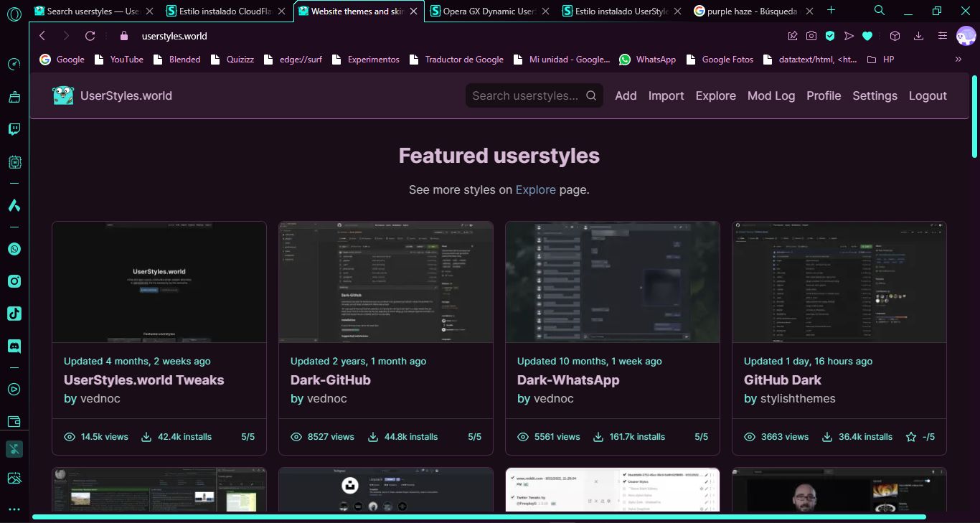Click the edit page pencil icon in address bar
This screenshot has height=523, width=980.
pyautogui.click(x=793, y=36)
